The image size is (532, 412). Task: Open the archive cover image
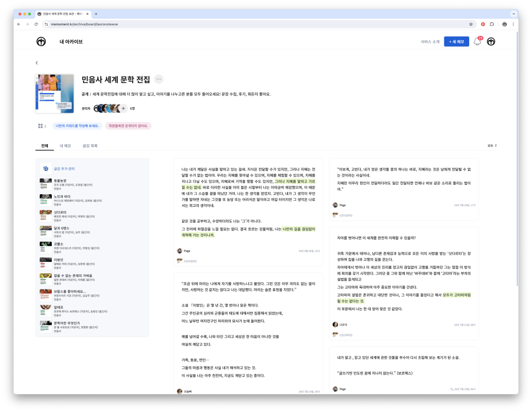click(x=55, y=94)
